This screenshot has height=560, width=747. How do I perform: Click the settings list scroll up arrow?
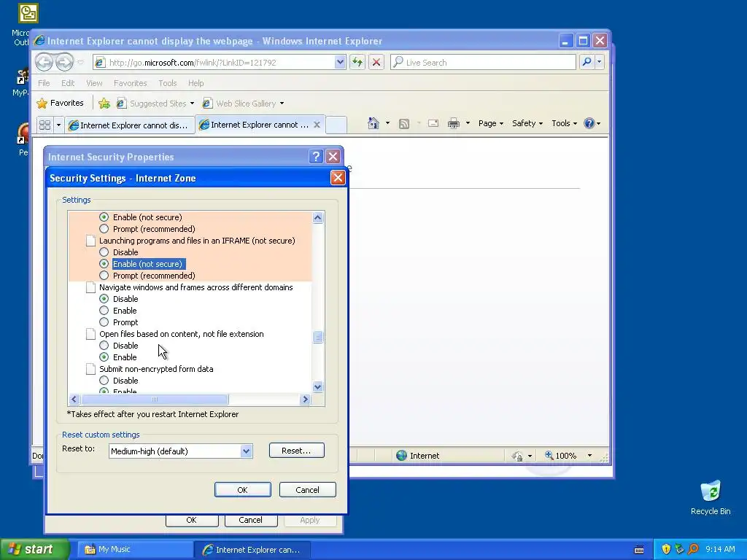[317, 217]
